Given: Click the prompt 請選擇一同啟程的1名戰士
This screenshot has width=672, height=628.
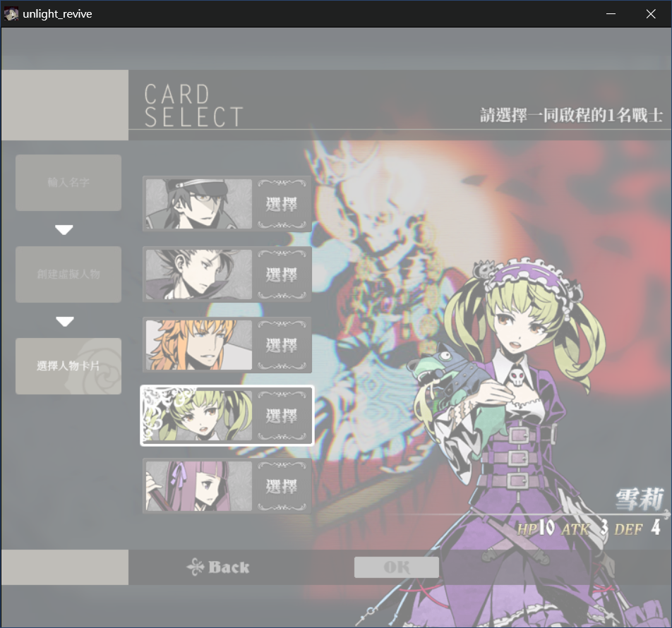Looking at the screenshot, I should tap(571, 115).
